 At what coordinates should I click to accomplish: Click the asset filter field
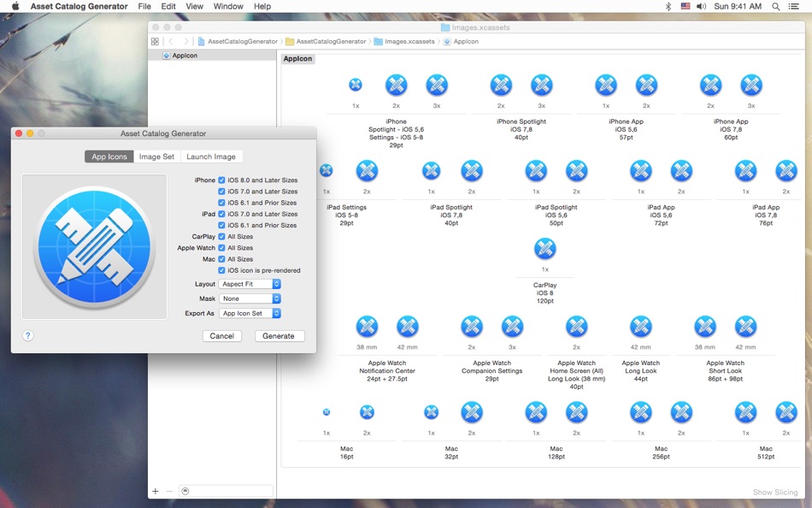(x=227, y=491)
